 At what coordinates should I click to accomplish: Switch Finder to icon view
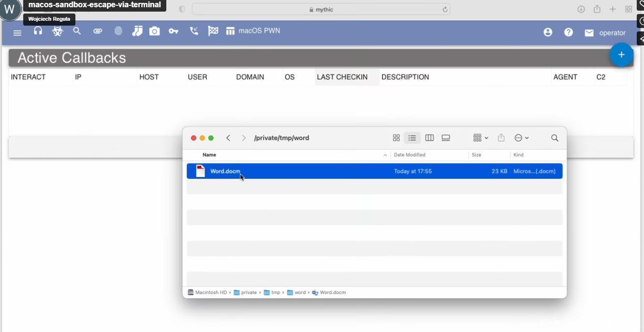tap(396, 138)
